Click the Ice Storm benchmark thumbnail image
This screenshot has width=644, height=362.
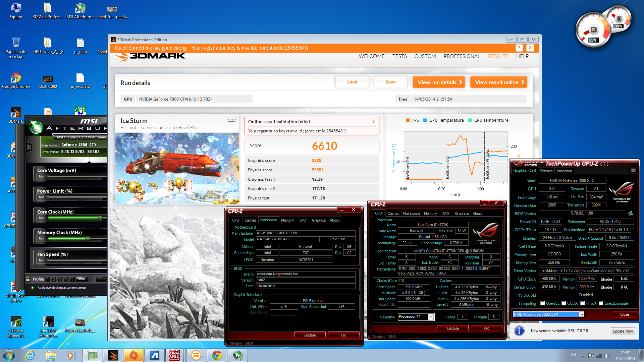pyautogui.click(x=177, y=169)
